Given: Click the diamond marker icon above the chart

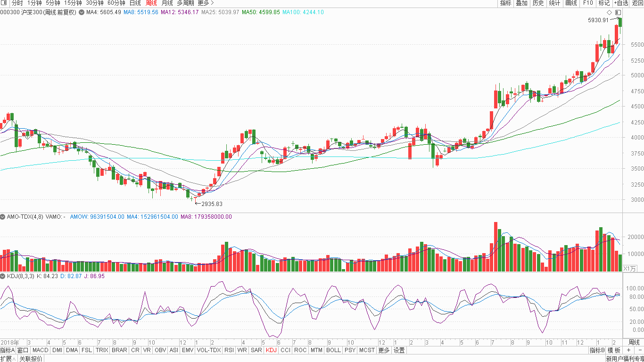Looking at the screenshot, I should 609,12.
